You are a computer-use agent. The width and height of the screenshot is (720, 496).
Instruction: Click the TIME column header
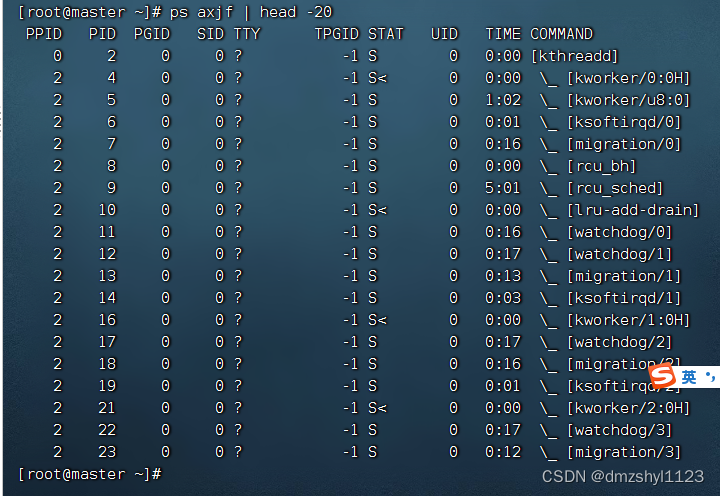tap(503, 34)
